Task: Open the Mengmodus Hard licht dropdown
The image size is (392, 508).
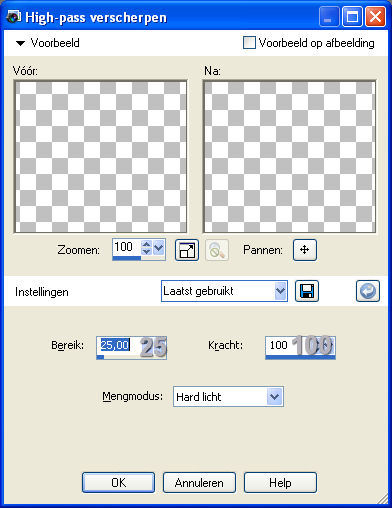Action: point(228,397)
